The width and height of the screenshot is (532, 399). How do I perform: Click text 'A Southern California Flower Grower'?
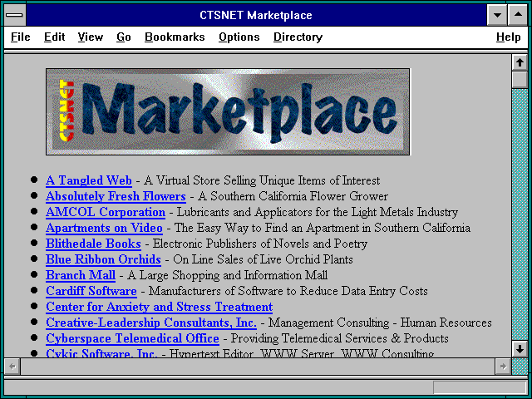293,196
